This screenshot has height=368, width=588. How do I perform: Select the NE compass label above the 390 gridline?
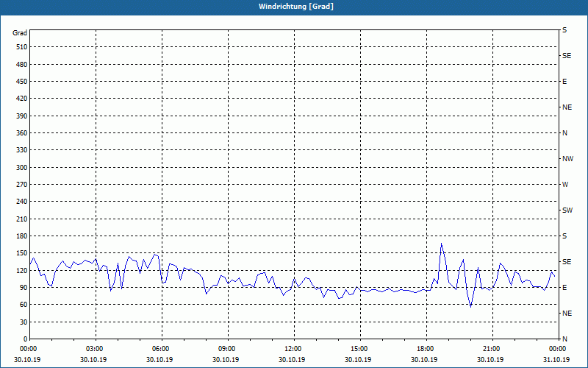567,107
